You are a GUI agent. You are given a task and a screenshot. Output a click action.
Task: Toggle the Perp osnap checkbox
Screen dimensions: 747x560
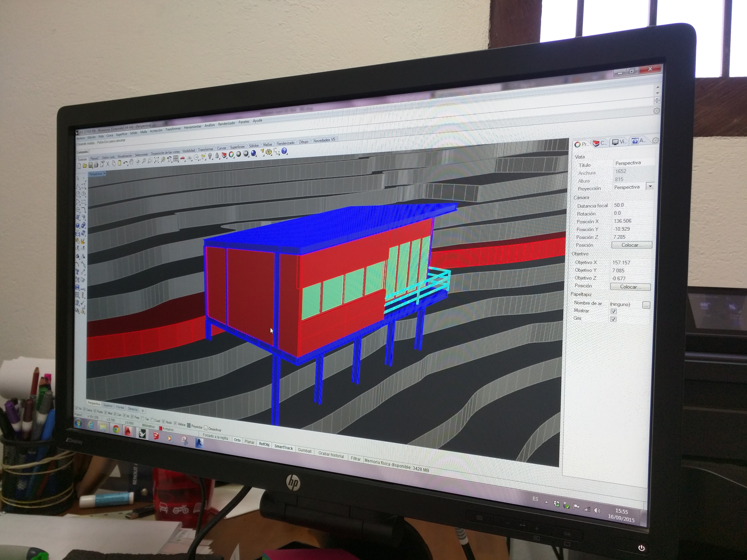pyautogui.click(x=132, y=417)
